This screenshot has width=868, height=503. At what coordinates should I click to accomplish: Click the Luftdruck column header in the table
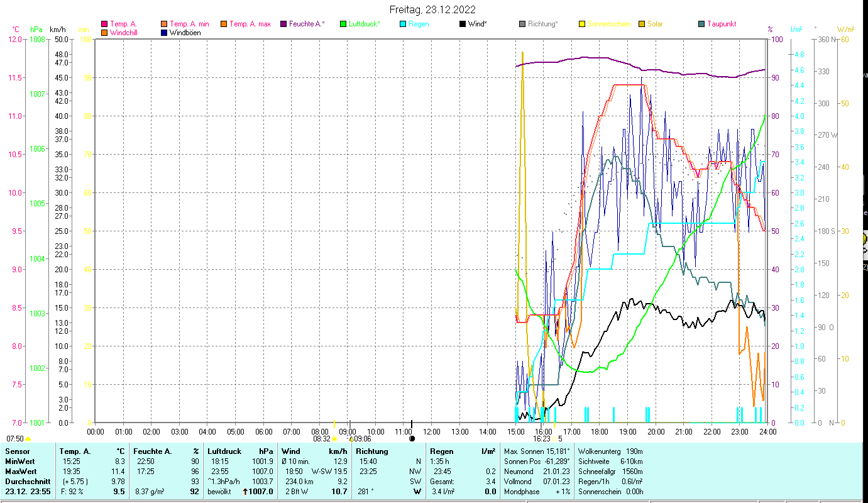[x=224, y=451]
